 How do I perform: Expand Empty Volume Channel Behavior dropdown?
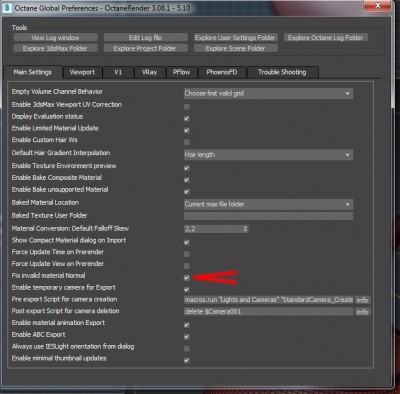268,93
